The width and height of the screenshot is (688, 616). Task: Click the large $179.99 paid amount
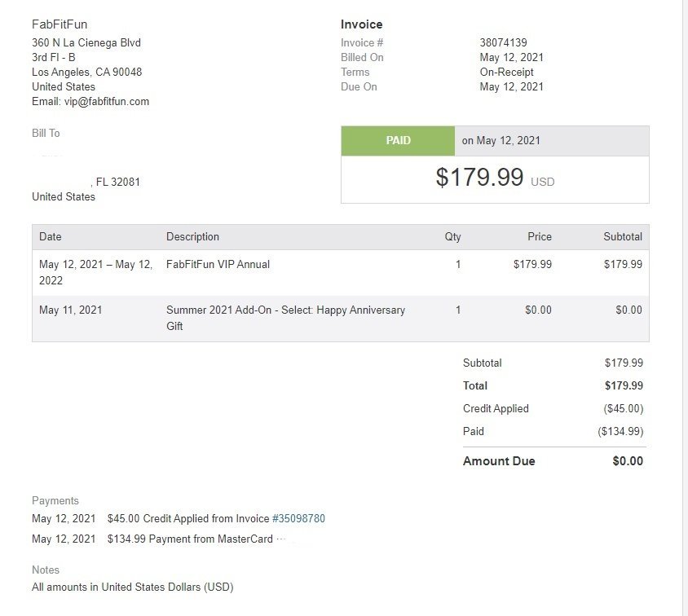tap(479, 178)
